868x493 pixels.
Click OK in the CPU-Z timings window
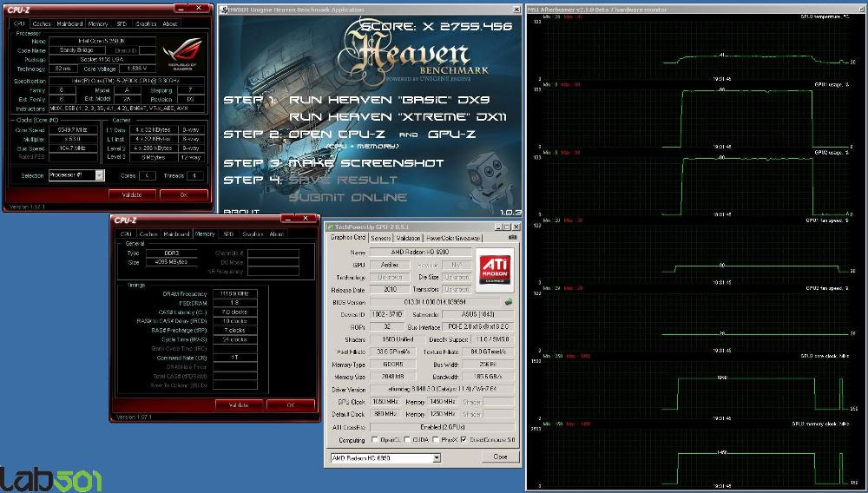291,405
